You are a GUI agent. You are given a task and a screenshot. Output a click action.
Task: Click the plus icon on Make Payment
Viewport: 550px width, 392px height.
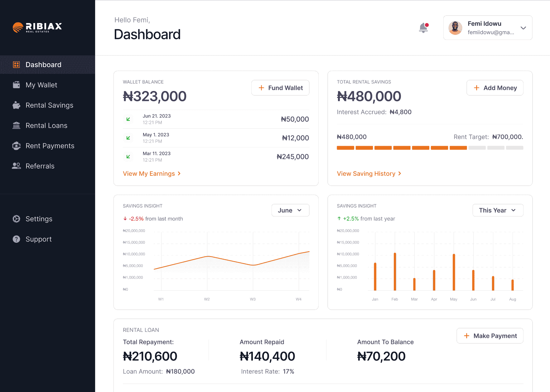[x=466, y=336]
